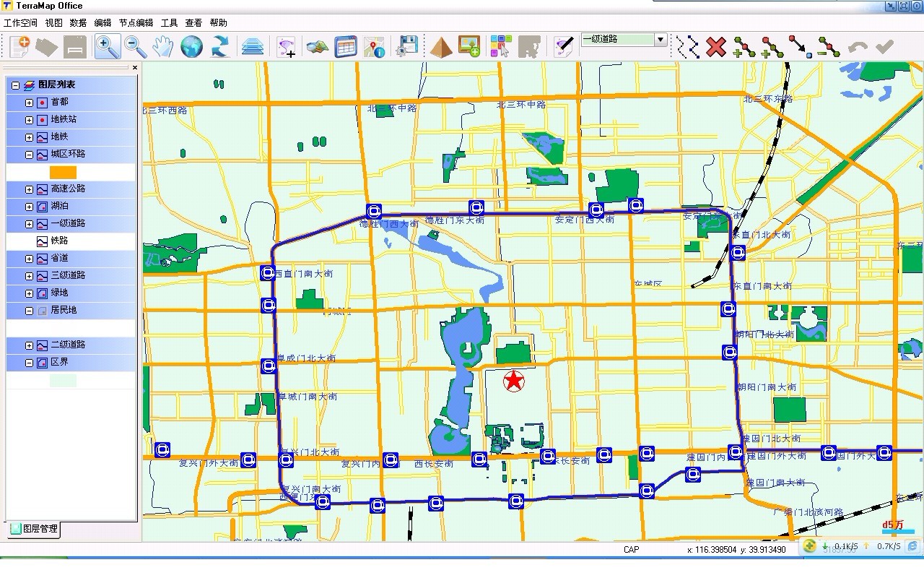Click the red X delete icon
This screenshot has height=578, width=924.
(x=716, y=47)
